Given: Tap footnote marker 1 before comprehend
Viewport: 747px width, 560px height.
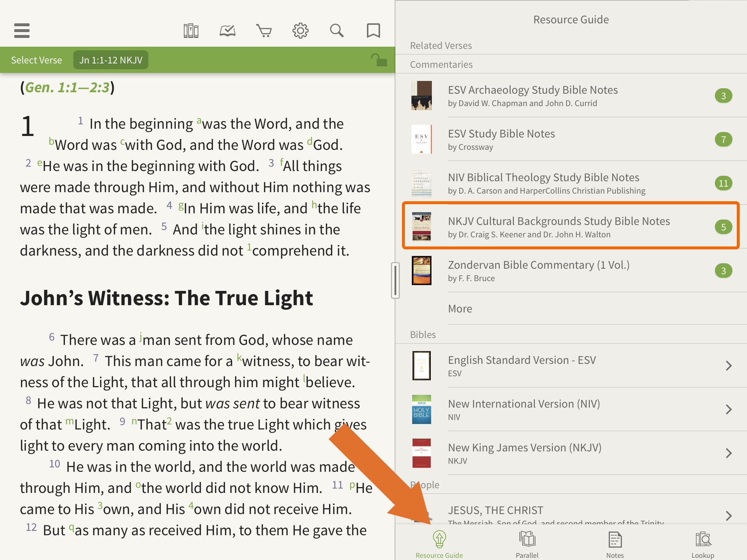Looking at the screenshot, I should click(249, 247).
